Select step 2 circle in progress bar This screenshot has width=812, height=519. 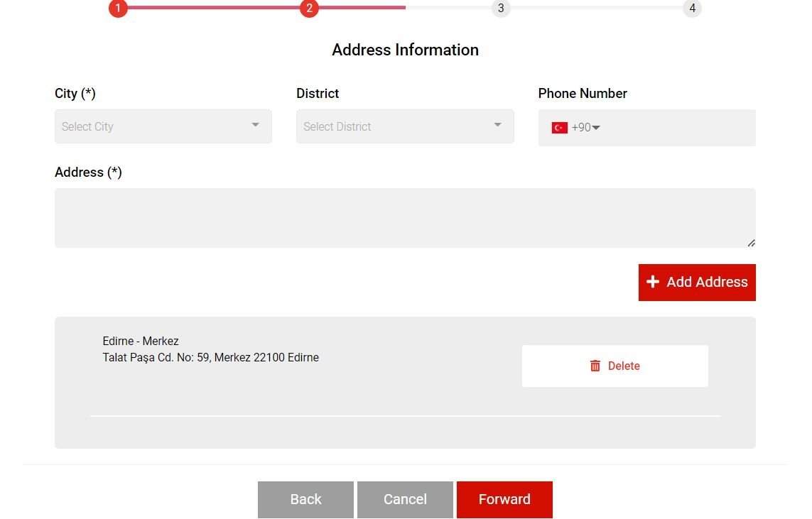[x=309, y=9]
